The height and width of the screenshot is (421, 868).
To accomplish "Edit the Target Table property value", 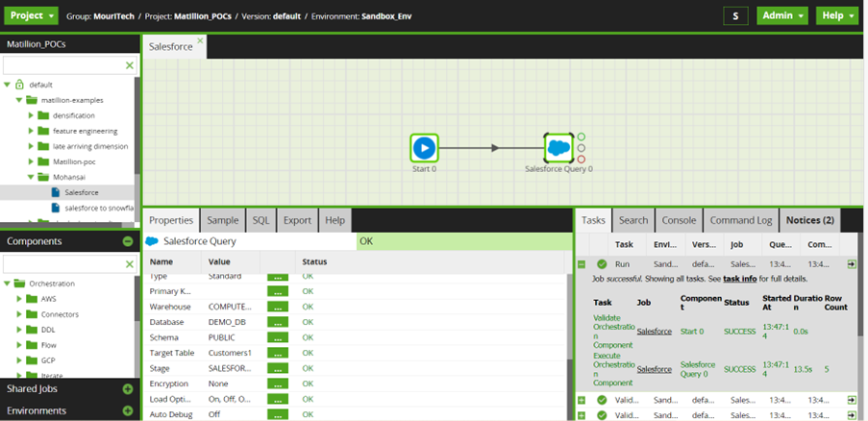I will [x=278, y=353].
